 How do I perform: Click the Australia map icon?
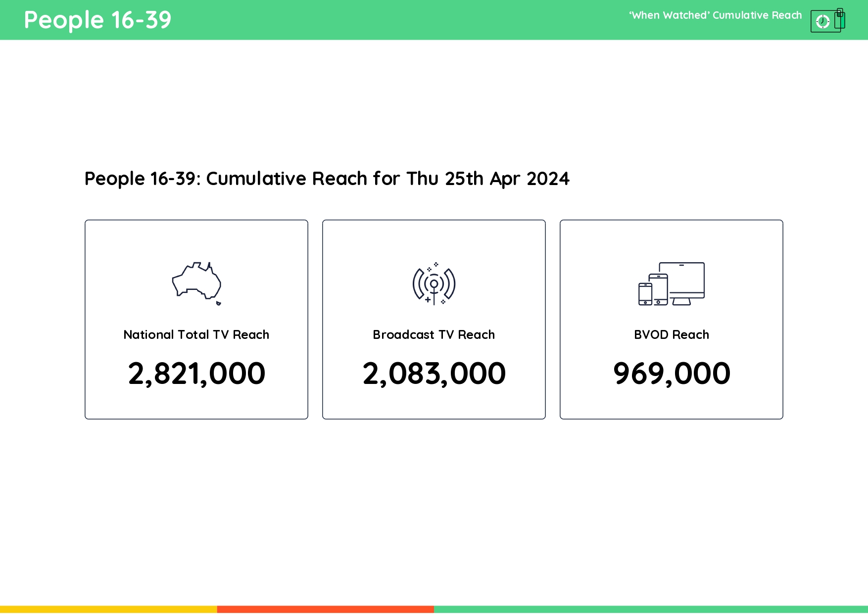(196, 283)
